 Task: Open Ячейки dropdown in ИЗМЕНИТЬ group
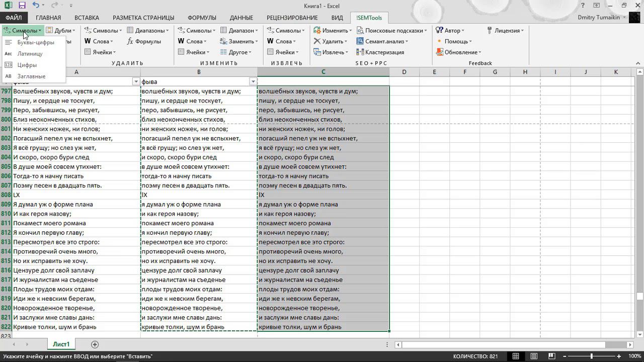[x=194, y=52]
